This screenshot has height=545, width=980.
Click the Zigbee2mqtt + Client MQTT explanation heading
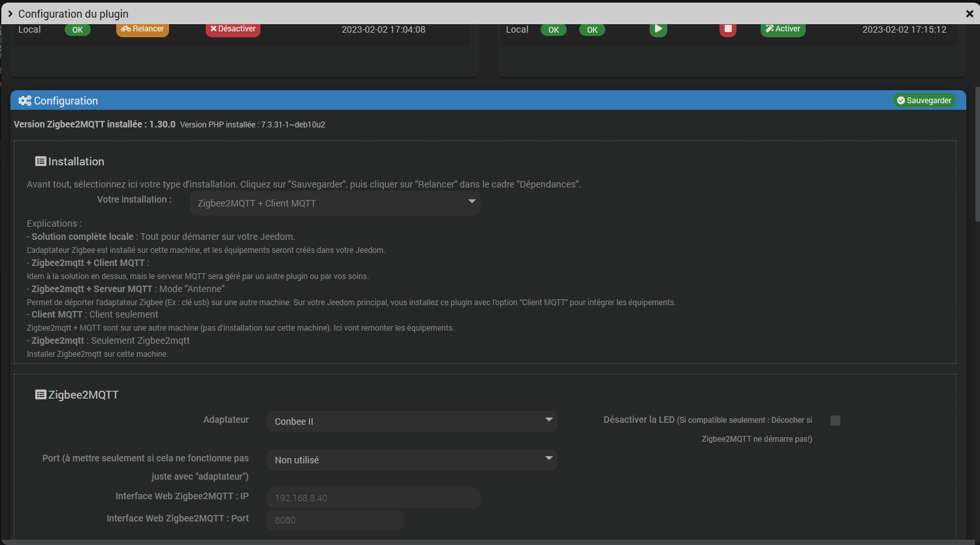point(87,263)
